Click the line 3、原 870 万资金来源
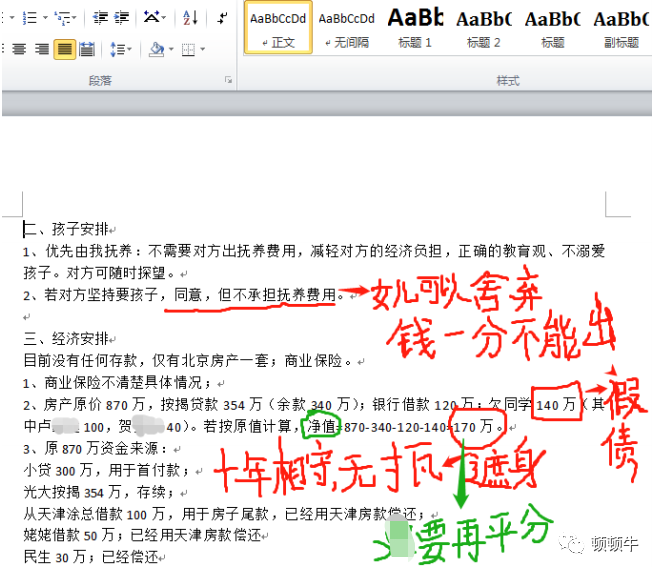Image resolution: width=660 pixels, height=573 pixels. (x=95, y=449)
